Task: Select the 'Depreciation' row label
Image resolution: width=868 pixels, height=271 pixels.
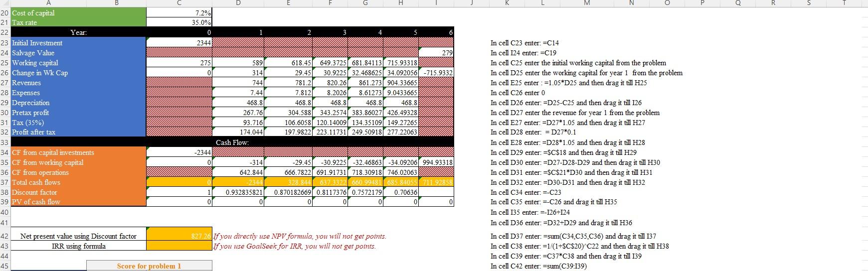Action: [31, 103]
